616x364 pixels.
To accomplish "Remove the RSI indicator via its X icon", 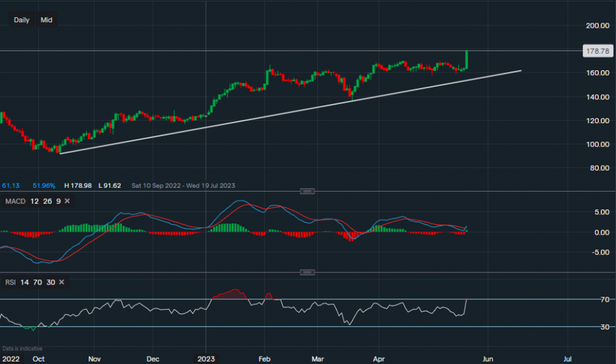I will coord(61,282).
